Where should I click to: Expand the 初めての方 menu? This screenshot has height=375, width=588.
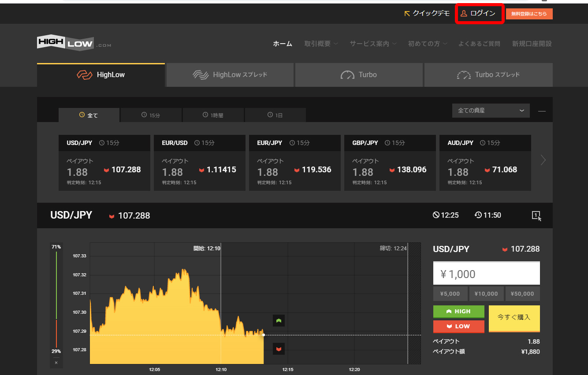(428, 44)
